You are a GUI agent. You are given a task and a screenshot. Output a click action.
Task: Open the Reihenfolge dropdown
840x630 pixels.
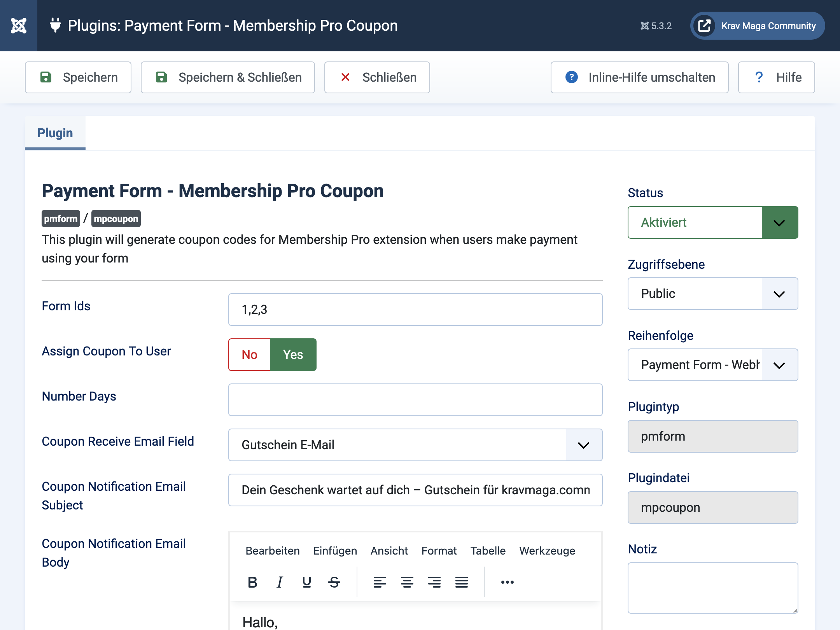[x=713, y=365]
